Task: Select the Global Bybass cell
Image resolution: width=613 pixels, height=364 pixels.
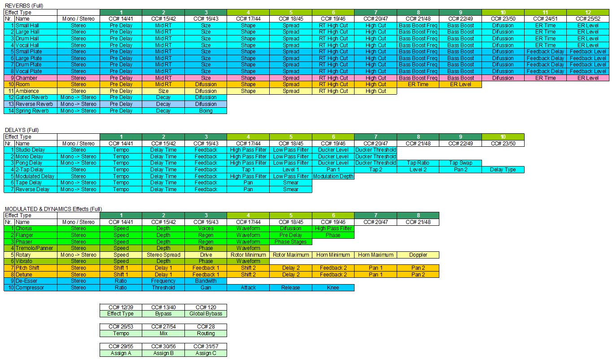Action: point(206,314)
